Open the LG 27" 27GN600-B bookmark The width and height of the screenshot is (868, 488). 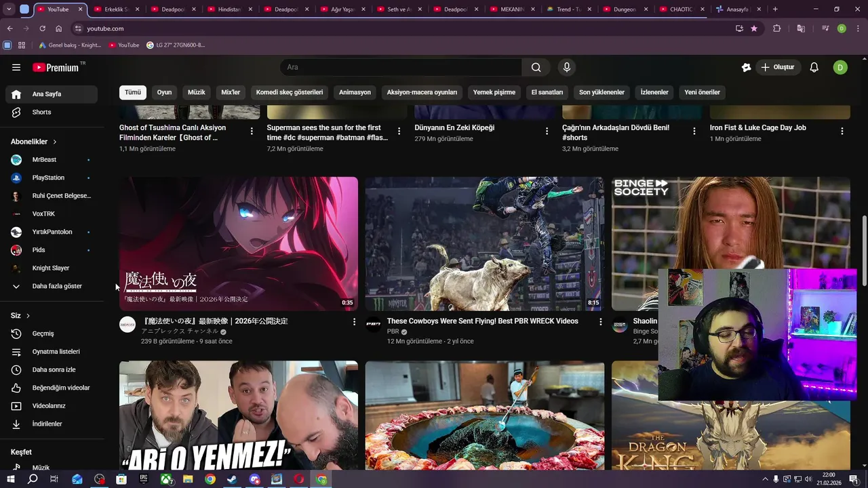(176, 45)
